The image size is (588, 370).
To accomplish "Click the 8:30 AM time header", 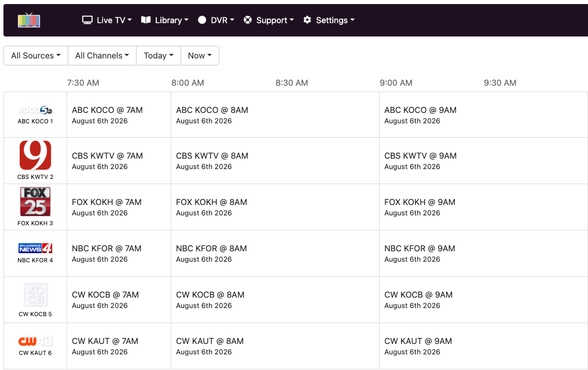I will [292, 83].
